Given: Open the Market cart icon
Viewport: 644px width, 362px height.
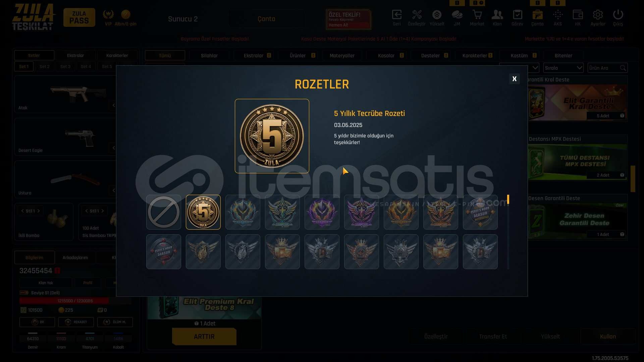Looking at the screenshot, I should [477, 18].
